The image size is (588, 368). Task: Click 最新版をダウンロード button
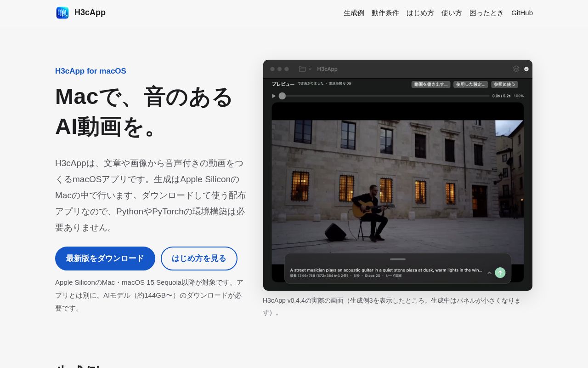tap(105, 259)
